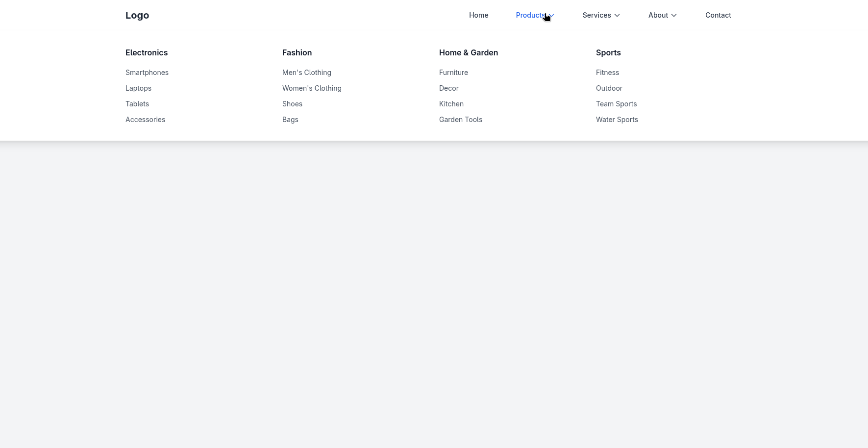Select the Sports category heading

tap(608, 52)
